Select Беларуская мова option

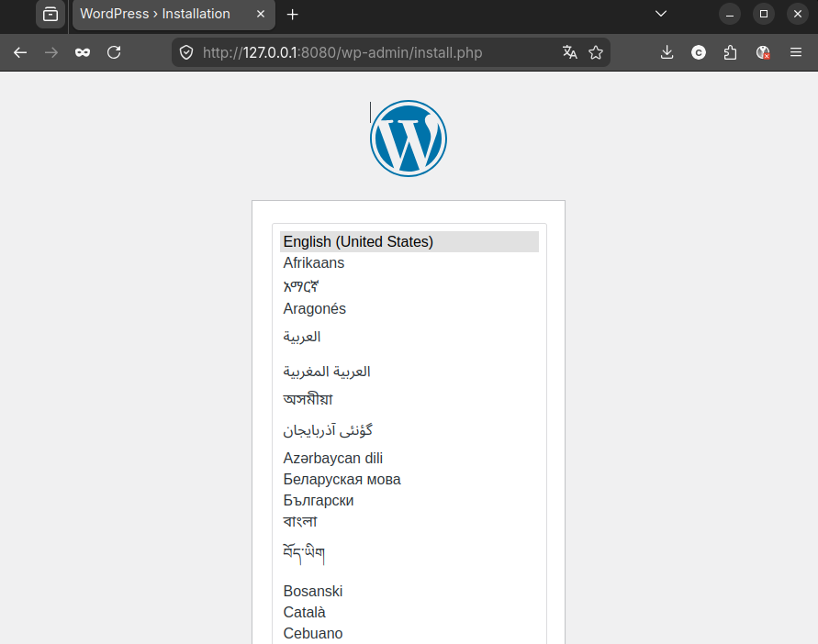coord(409,479)
